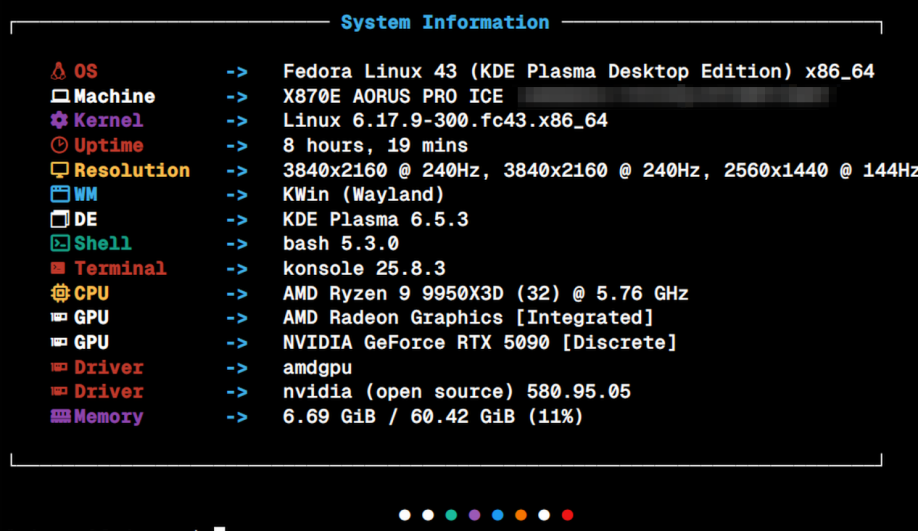The height and width of the screenshot is (531, 918).
Task: Click the stacked windows icon beside DE
Action: click(x=60, y=219)
